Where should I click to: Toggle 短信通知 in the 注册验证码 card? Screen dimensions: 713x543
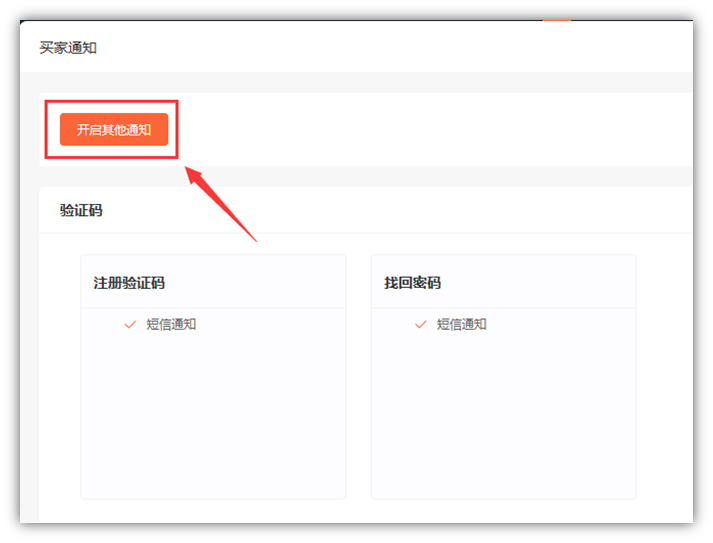pyautogui.click(x=171, y=324)
